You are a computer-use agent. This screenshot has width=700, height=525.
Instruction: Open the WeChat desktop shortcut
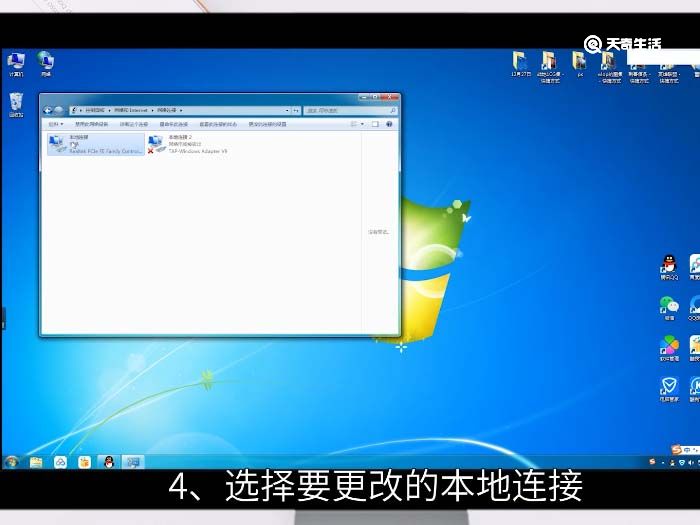669,308
